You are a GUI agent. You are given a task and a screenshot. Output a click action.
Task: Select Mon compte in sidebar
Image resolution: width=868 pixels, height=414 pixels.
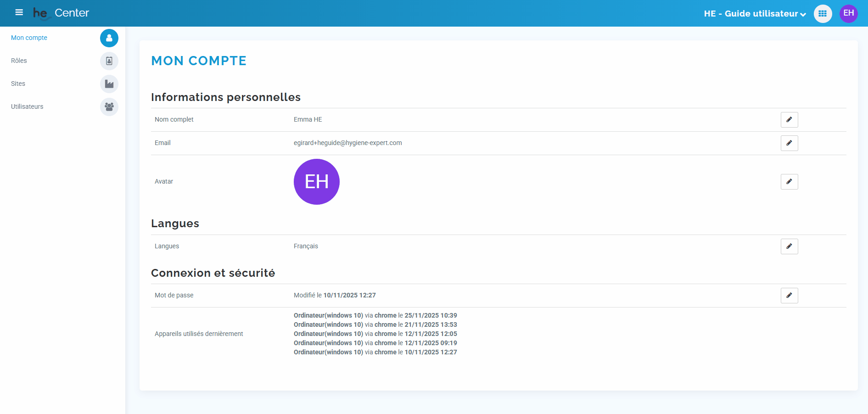[x=29, y=38]
